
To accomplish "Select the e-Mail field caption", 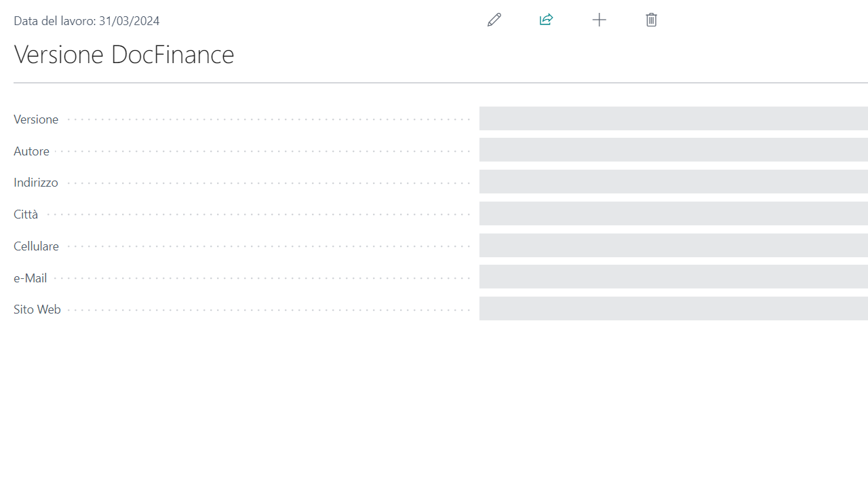I will click(x=30, y=278).
